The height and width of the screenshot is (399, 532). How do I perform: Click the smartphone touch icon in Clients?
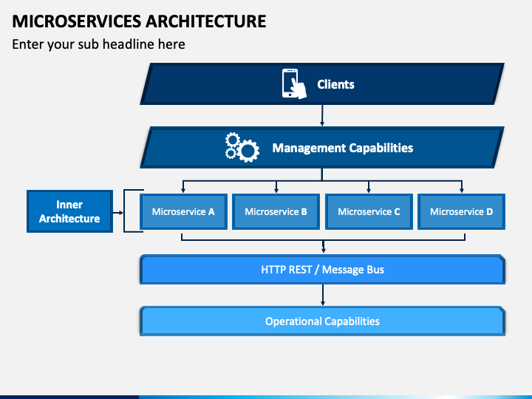pyautogui.click(x=294, y=83)
